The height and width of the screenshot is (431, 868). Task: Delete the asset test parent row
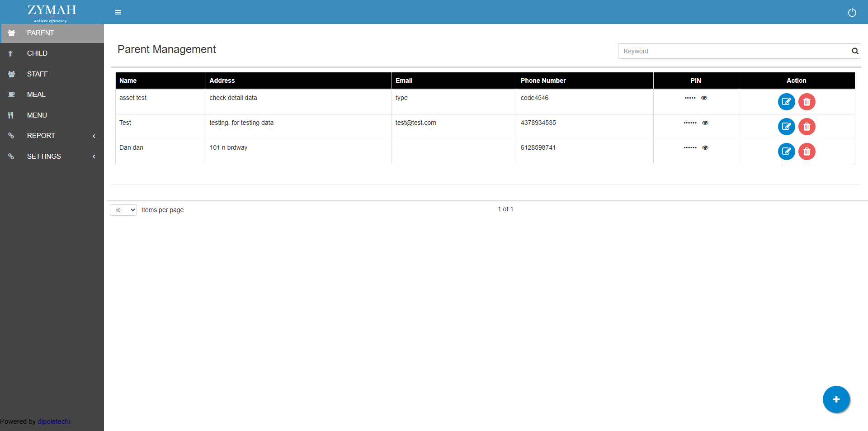click(x=807, y=102)
